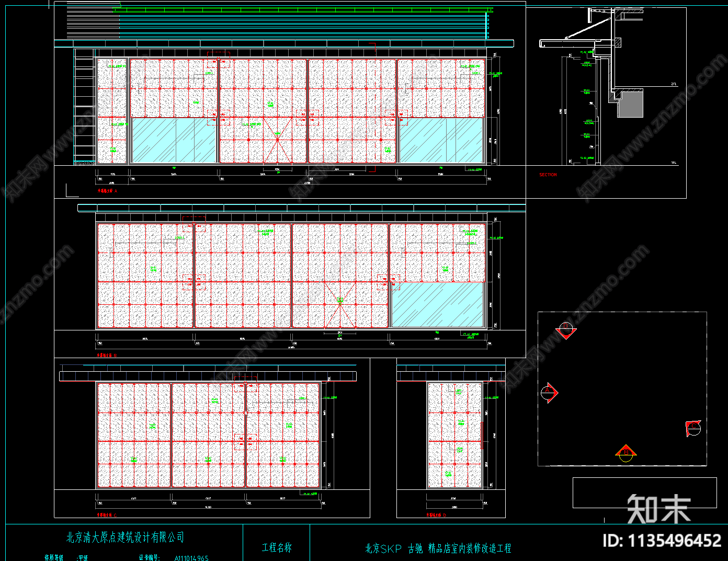Screen dimensions: 728x561
Task: Click the ladder-like column left of elevation A
Action: (85, 107)
